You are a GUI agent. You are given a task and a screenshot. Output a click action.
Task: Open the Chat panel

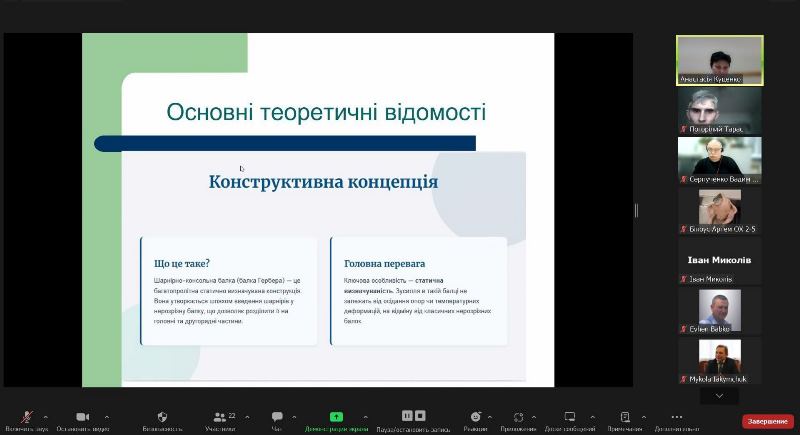pos(277,417)
